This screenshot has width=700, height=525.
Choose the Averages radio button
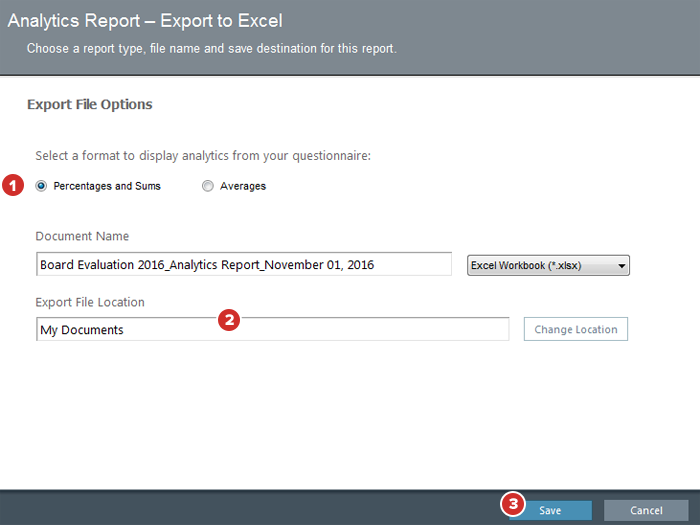click(208, 186)
